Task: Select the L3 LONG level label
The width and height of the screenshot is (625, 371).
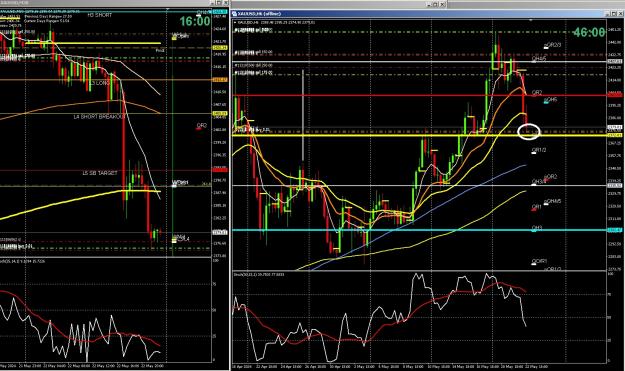Action: 100,83
